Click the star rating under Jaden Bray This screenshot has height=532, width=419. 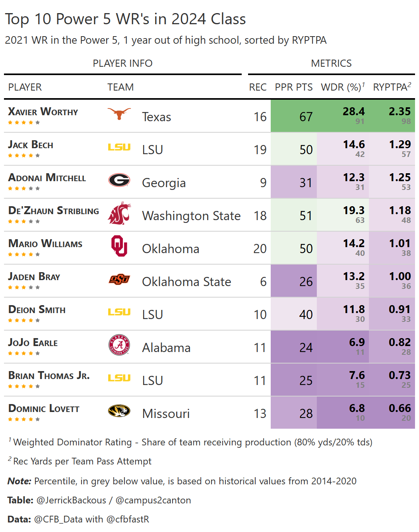(x=24, y=287)
